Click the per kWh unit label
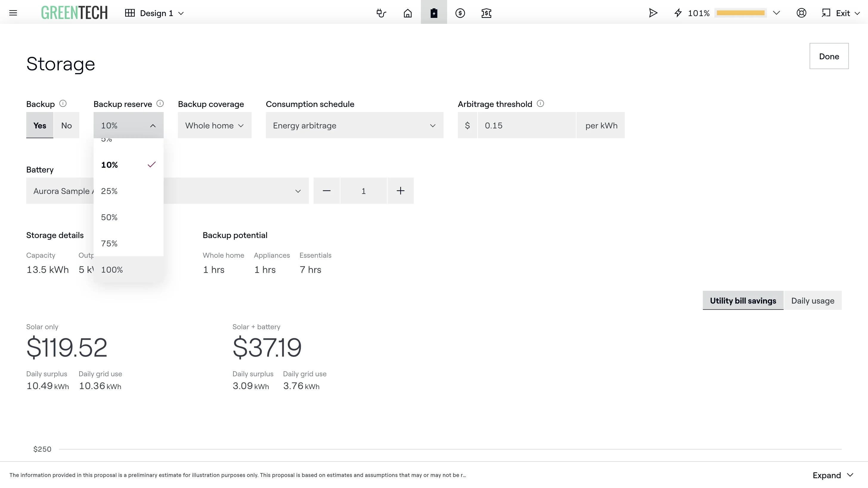The height and width of the screenshot is (488, 868). coord(601,125)
